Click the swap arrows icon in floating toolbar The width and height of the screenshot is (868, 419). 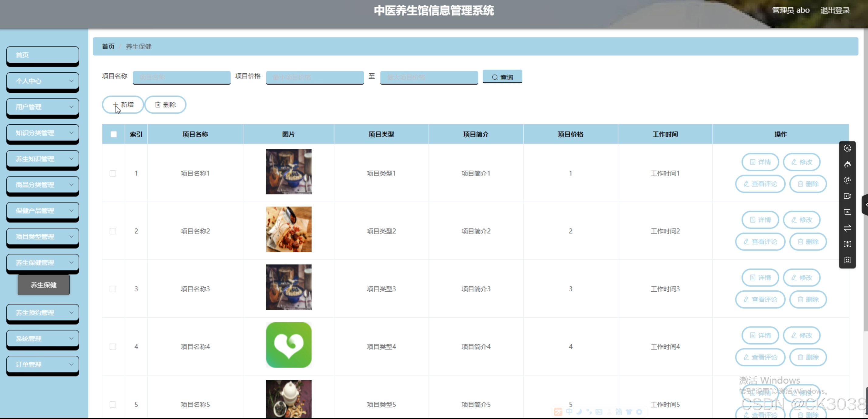847,228
